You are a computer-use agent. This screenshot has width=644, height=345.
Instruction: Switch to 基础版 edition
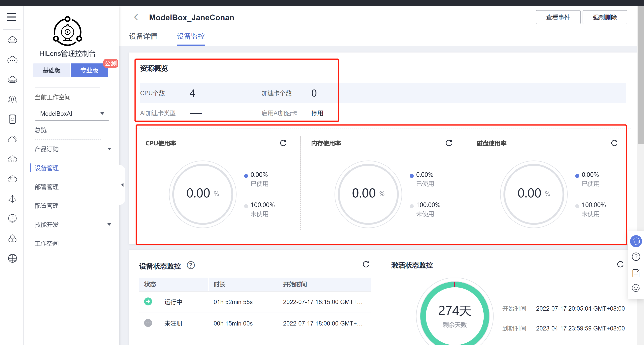52,70
